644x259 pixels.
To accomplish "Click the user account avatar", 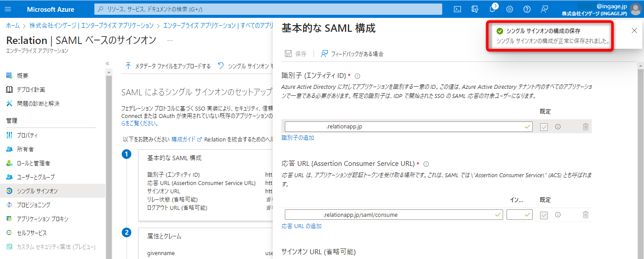I will pos(635,9).
